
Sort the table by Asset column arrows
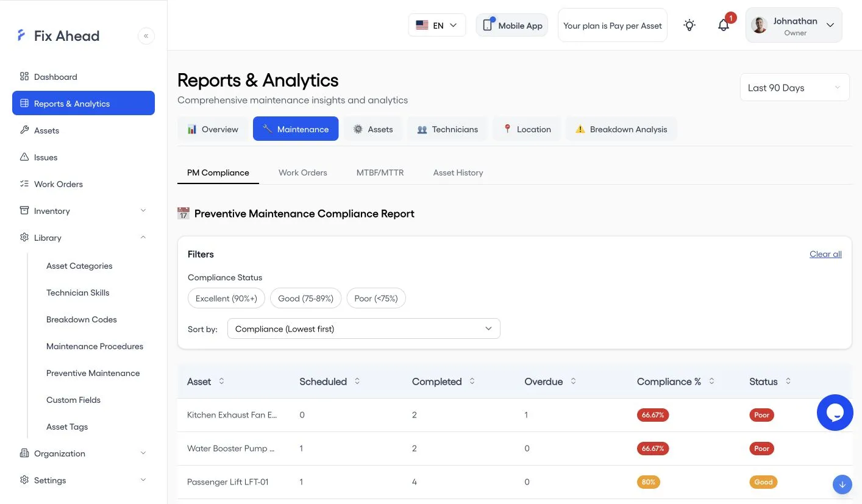click(221, 381)
